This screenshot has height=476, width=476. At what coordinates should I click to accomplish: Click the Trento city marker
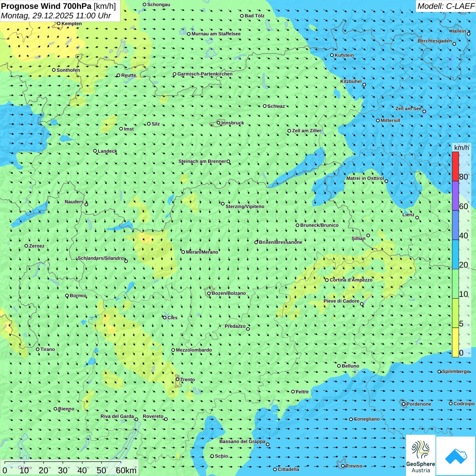[177, 379]
